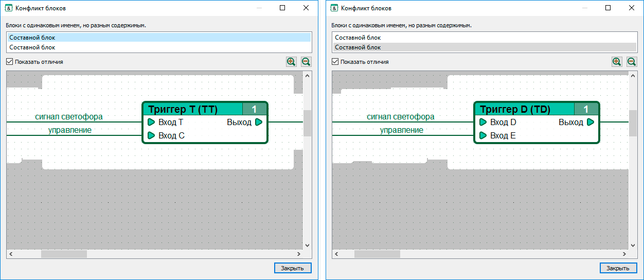Click scroll left arrow in right window
Viewport: 644px width, 280px height.
coord(336,254)
